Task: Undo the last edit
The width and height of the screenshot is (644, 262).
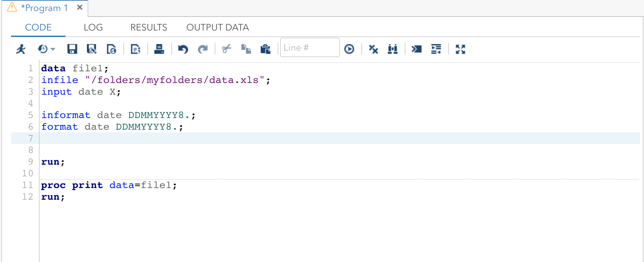Action: [183, 49]
